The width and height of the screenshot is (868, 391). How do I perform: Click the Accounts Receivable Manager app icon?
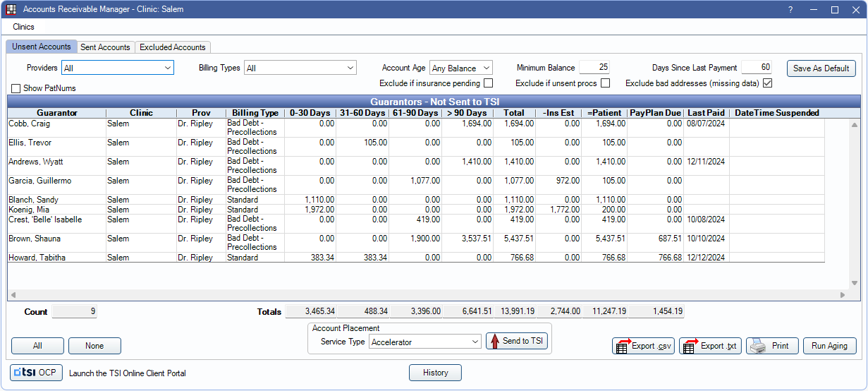tap(11, 10)
